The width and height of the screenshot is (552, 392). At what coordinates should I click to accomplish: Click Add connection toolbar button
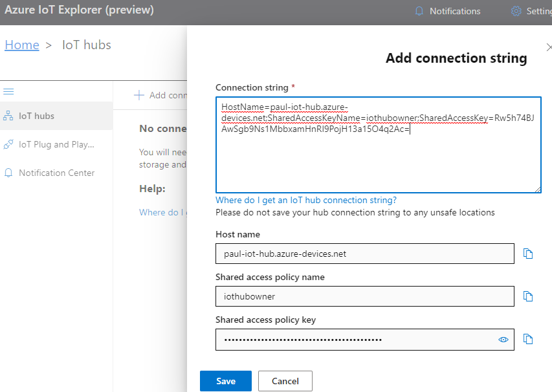160,95
